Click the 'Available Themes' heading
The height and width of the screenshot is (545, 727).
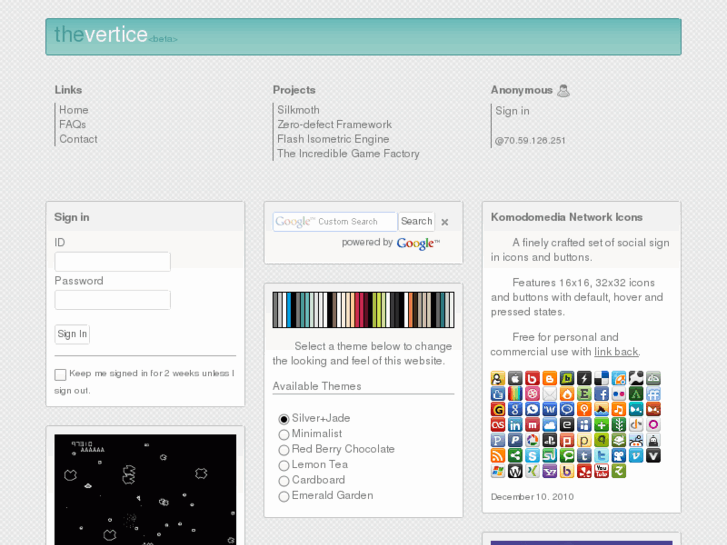(317, 386)
